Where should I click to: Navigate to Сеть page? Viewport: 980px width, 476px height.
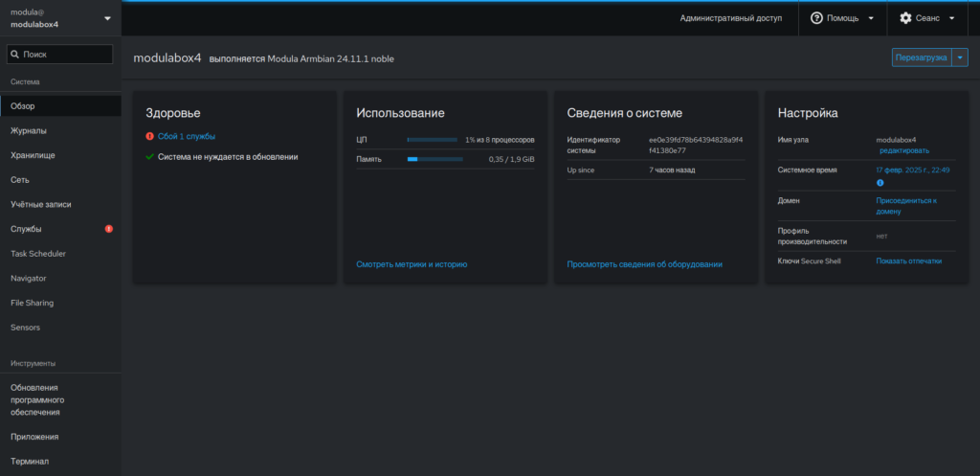pos(60,179)
